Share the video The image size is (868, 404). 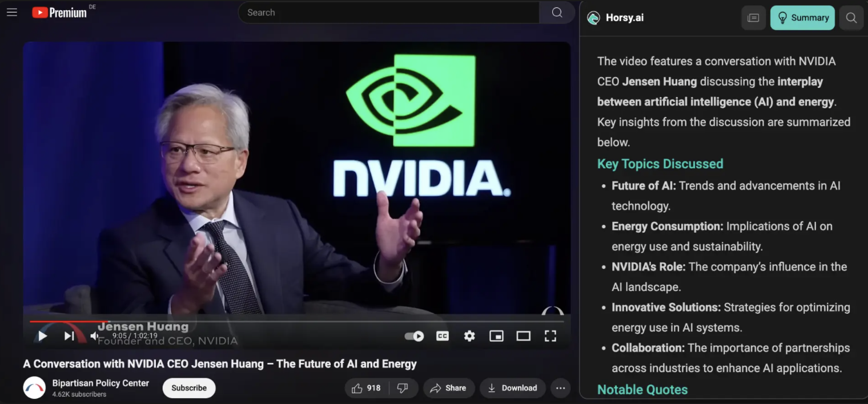pos(449,388)
